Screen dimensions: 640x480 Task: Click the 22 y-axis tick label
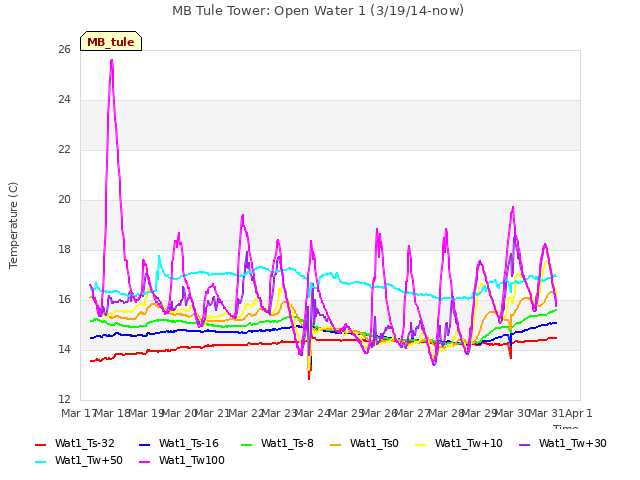pos(64,149)
